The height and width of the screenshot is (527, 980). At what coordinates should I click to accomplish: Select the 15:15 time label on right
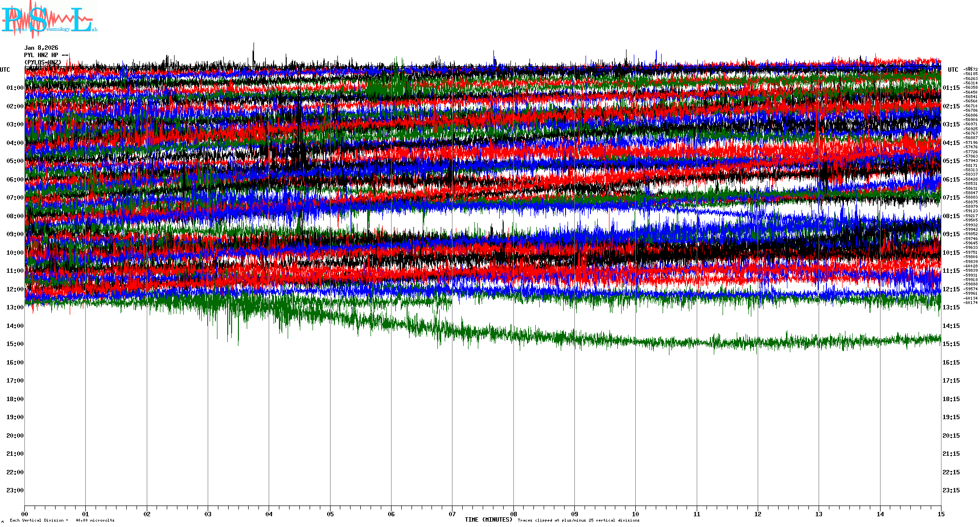(x=951, y=344)
